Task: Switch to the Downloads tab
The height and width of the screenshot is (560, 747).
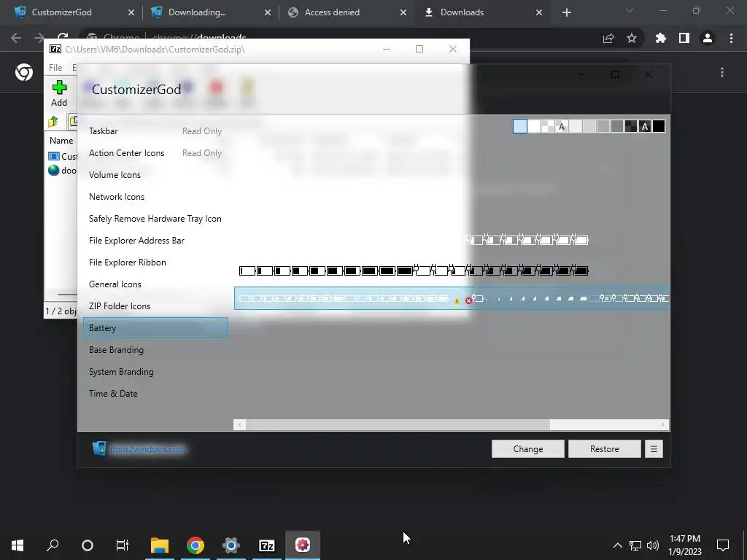Action: pyautogui.click(x=482, y=12)
